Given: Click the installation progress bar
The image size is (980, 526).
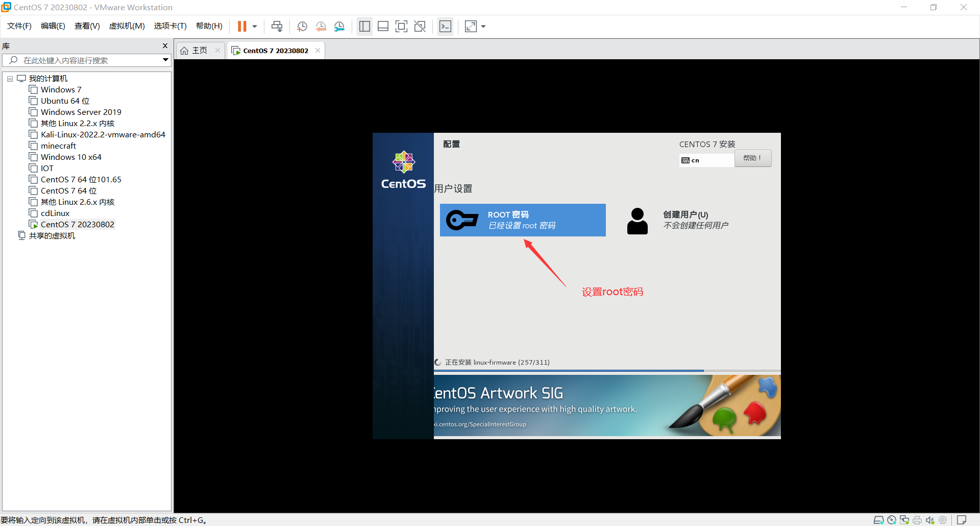Looking at the screenshot, I should tap(607, 370).
